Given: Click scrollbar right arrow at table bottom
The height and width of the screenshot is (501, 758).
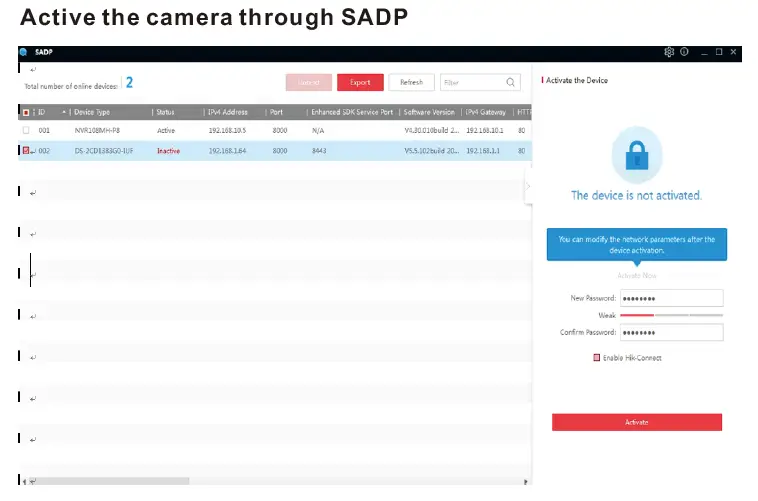Looking at the screenshot, I should click(525, 482).
